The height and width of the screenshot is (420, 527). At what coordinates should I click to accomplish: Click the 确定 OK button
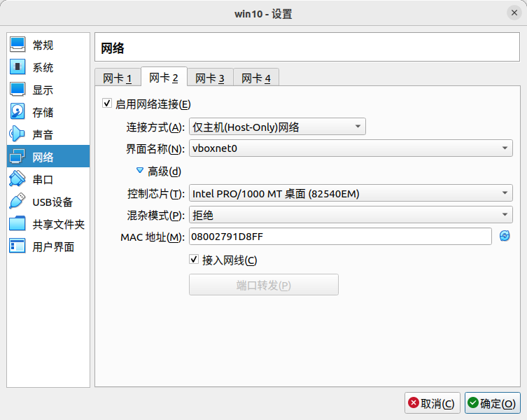(492, 403)
